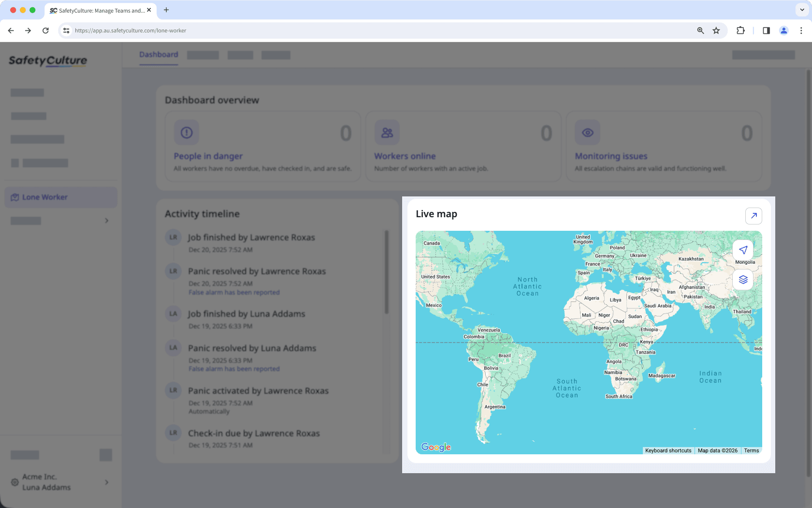Open the map layers picker
The height and width of the screenshot is (508, 812).
coord(743,280)
